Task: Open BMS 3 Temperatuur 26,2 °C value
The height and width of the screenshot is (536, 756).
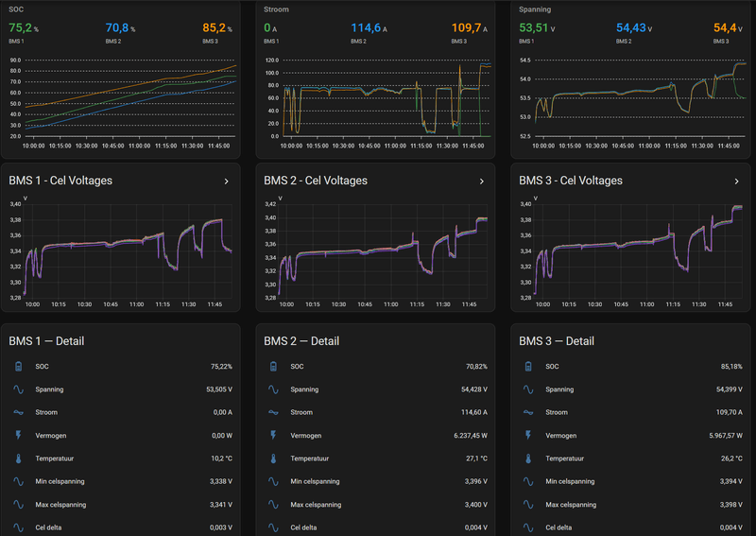Action: point(731,458)
